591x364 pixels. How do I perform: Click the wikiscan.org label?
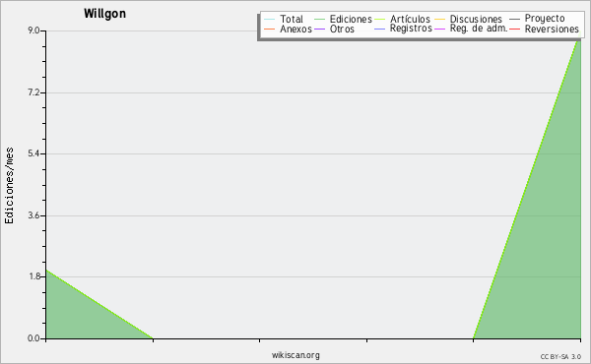[295, 355]
